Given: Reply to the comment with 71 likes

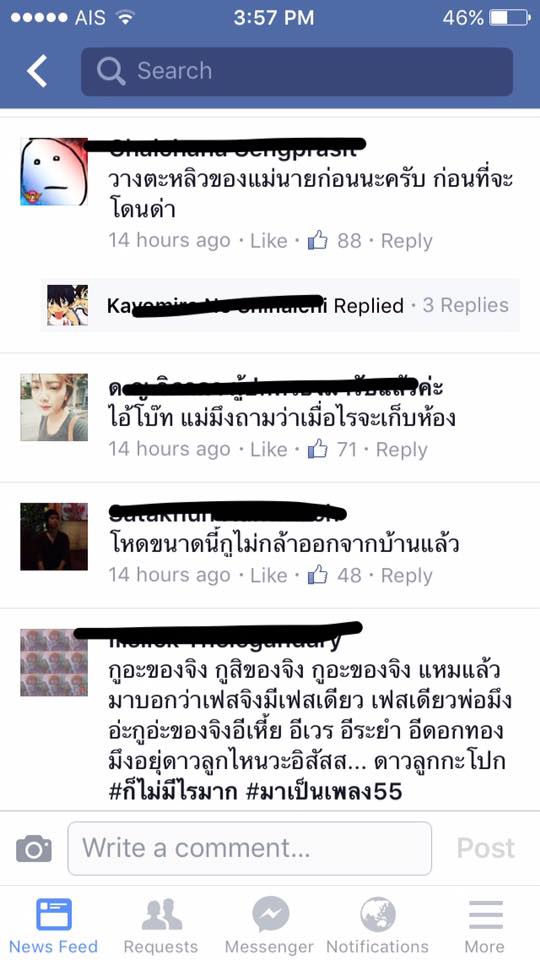Looking at the screenshot, I should [402, 449].
